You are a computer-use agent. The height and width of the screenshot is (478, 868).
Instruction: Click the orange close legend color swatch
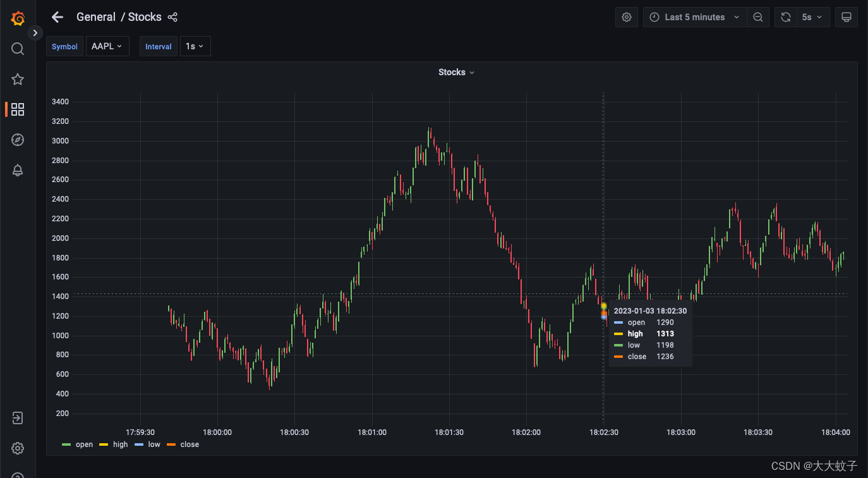coord(171,444)
